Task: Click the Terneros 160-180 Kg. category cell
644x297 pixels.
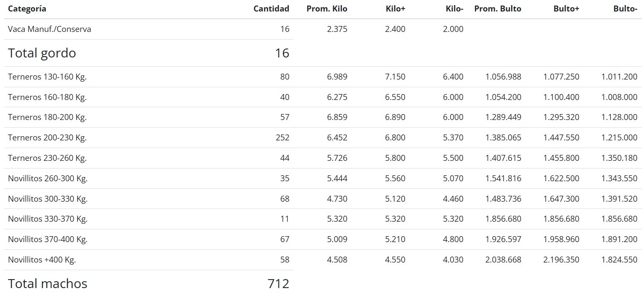Action: point(47,97)
